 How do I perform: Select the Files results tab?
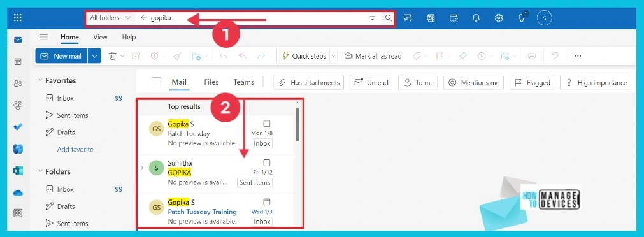pyautogui.click(x=211, y=82)
